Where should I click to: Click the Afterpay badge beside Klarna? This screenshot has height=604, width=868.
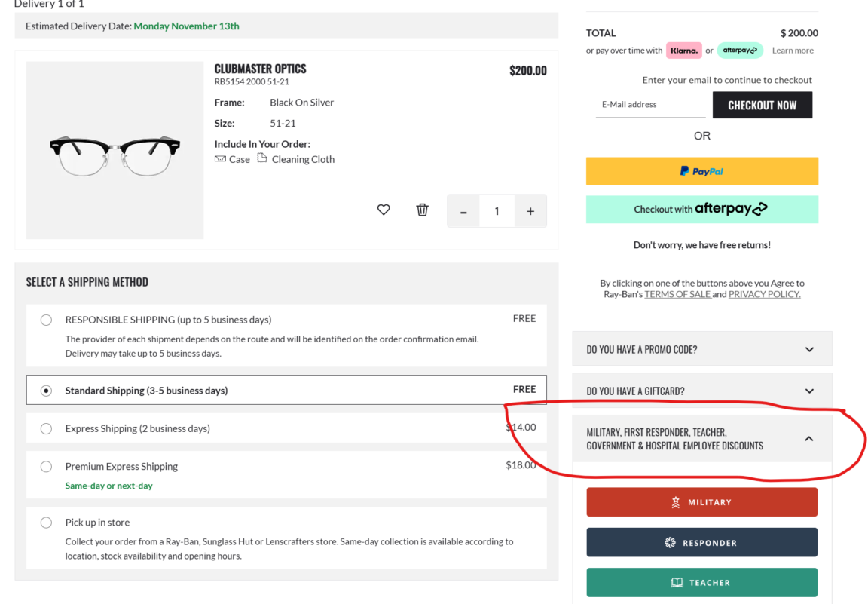click(x=739, y=51)
